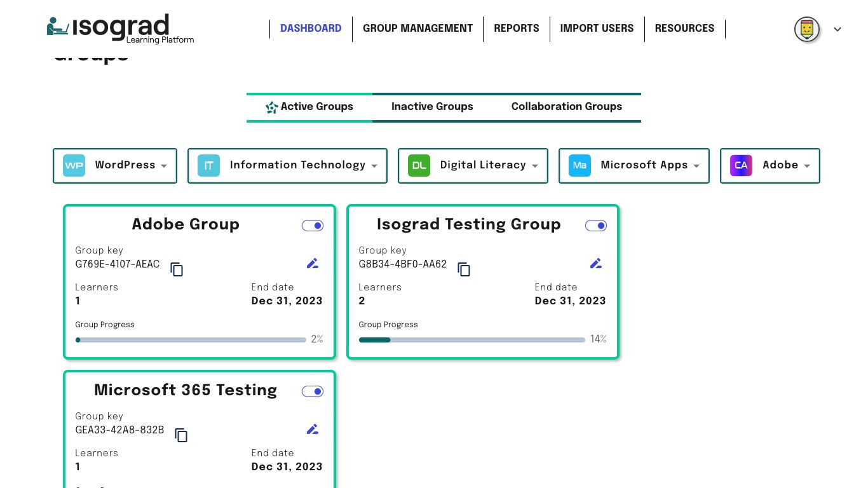The height and width of the screenshot is (488, 868).
Task: Turn off Microsoft 365 Testing toggle
Action: (x=313, y=391)
